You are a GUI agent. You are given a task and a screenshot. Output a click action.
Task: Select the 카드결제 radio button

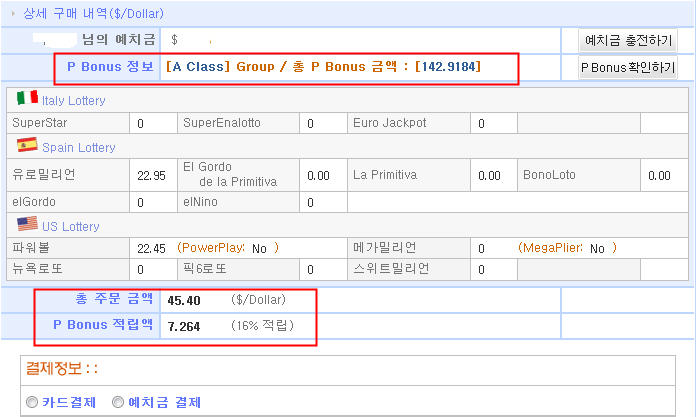(32, 402)
